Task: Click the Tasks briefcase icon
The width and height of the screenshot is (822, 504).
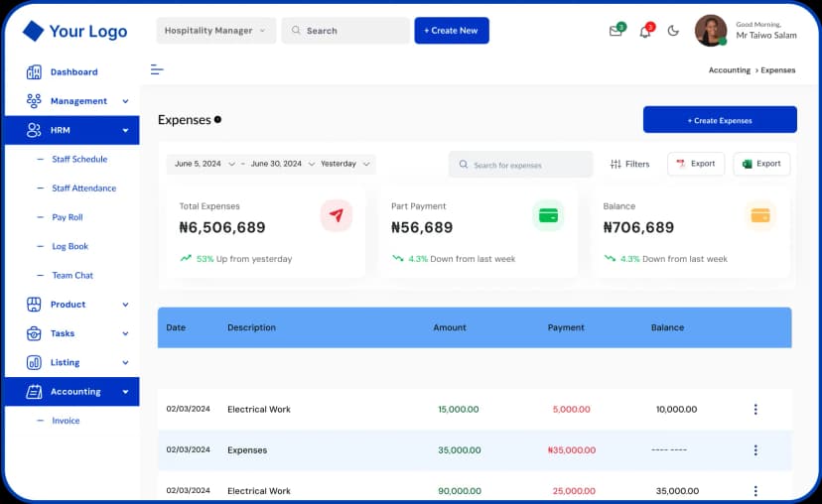Action: 34,333
